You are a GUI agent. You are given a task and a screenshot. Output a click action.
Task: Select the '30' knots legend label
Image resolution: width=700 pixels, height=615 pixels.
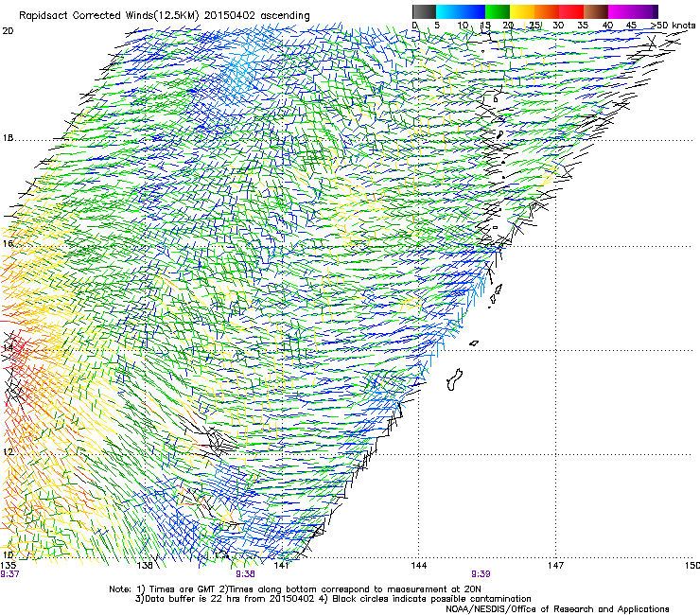point(558,26)
